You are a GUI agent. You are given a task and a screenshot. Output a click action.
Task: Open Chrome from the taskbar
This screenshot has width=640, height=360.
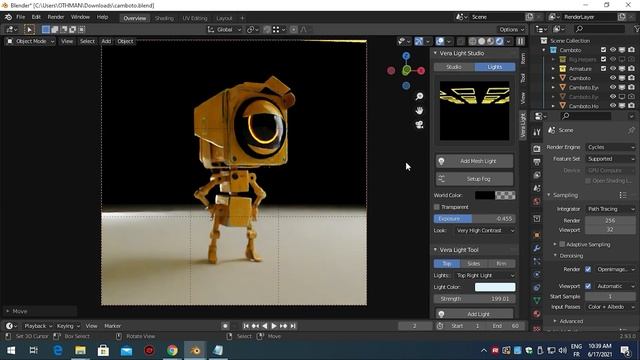(172, 350)
